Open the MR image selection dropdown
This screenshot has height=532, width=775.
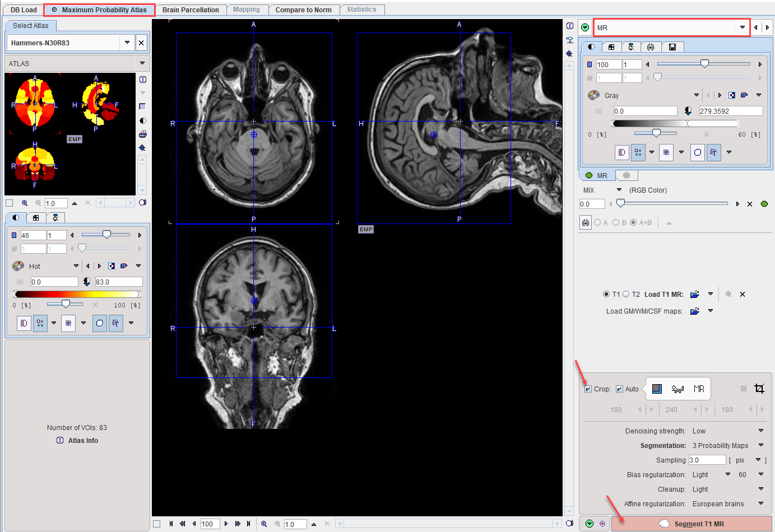[742, 27]
